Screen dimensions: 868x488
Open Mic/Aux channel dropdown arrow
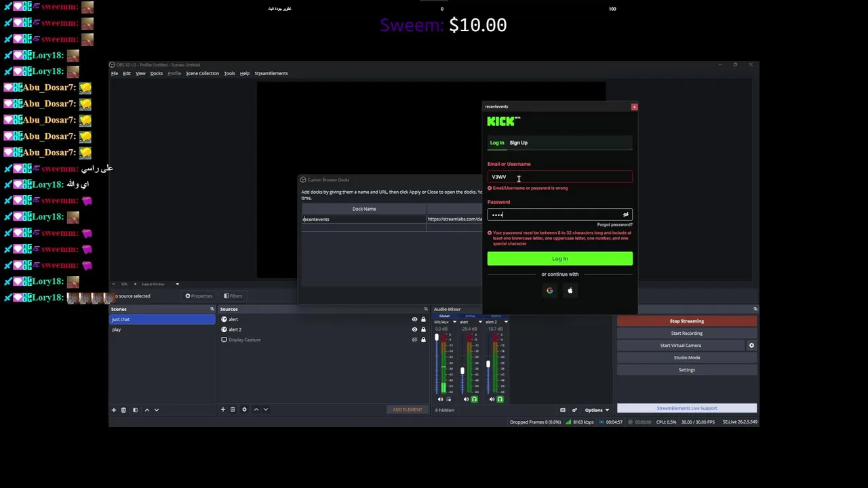[x=454, y=322]
